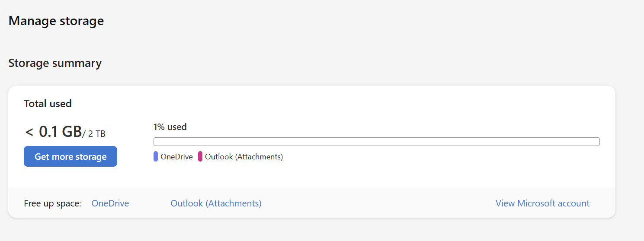
Task: Click the Total used heading
Action: 48,104
